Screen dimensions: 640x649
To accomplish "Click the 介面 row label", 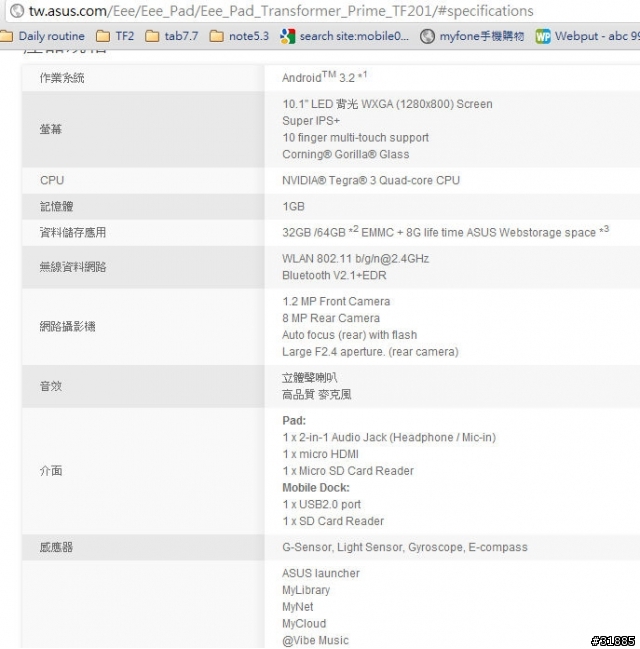I will pyautogui.click(x=51, y=471).
